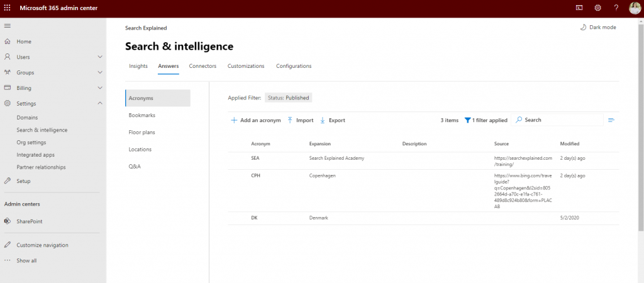Click the Setup wrench icon

[x=8, y=180]
